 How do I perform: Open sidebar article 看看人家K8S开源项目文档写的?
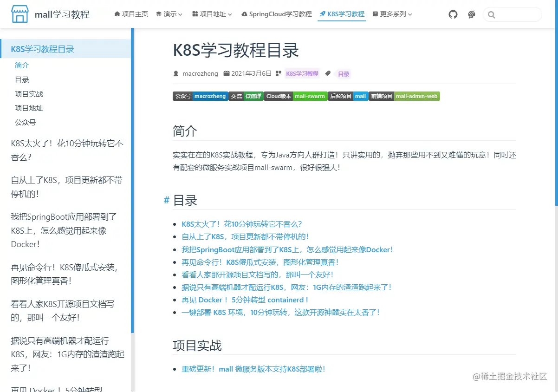point(63,311)
